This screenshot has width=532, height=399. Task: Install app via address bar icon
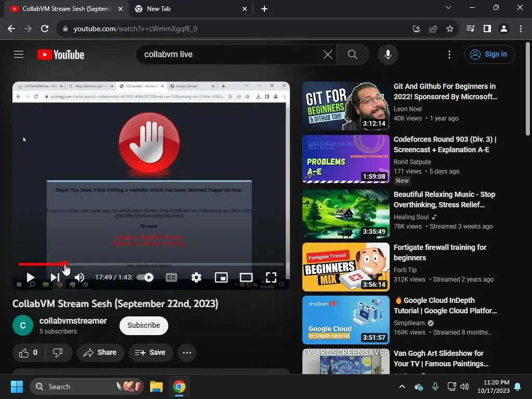[416, 29]
